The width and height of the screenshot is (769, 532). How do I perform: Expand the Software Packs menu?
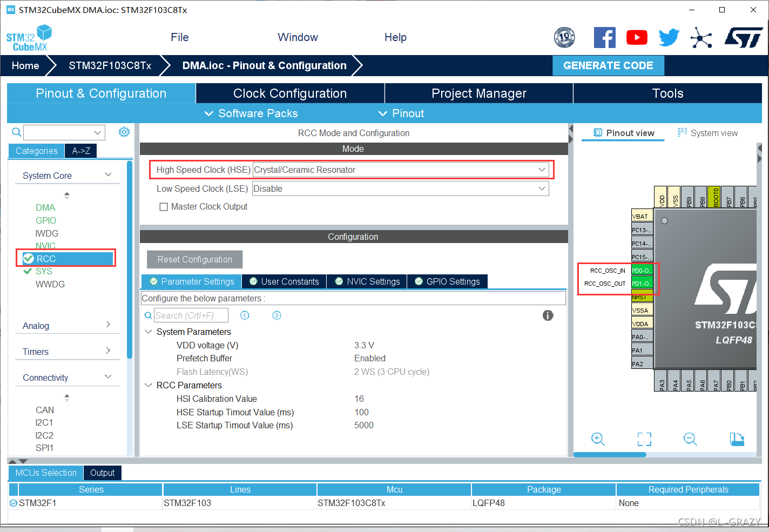click(251, 113)
